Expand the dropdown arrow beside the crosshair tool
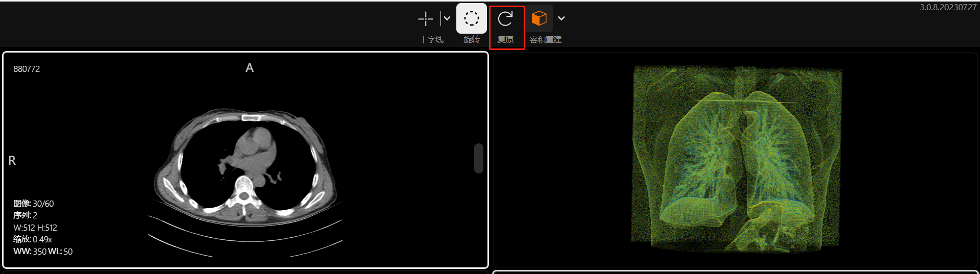Viewport: 980px width, 274px height. [x=447, y=18]
